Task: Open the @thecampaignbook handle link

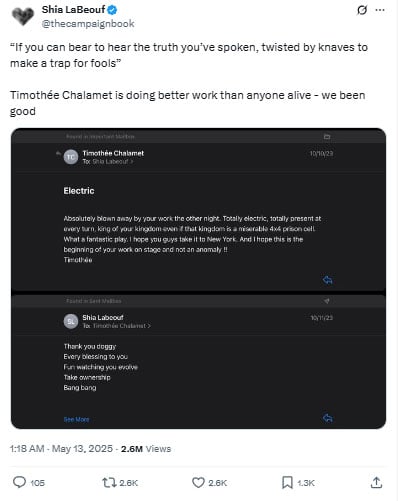Action: pos(88,24)
